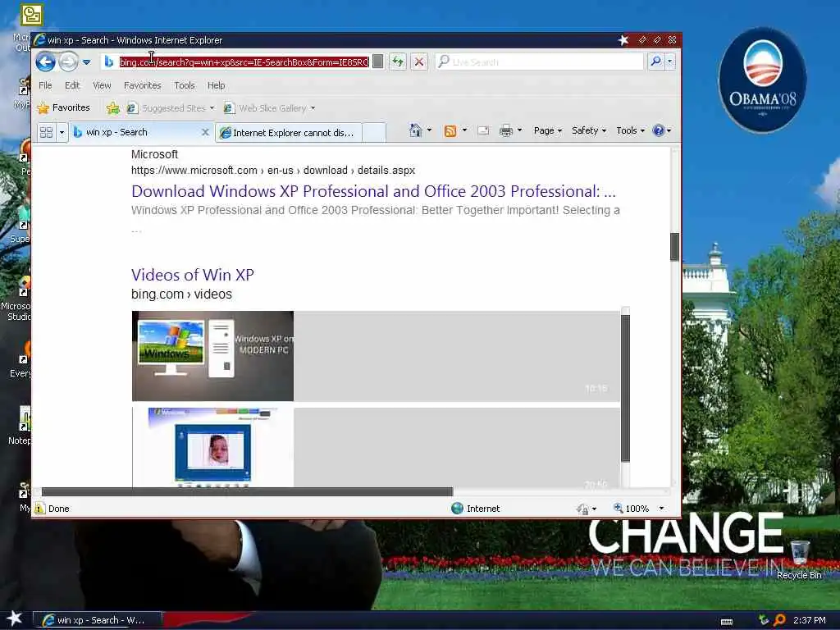Expand zoom level dropdown arrow
Screen dimensions: 840x630
point(661,509)
